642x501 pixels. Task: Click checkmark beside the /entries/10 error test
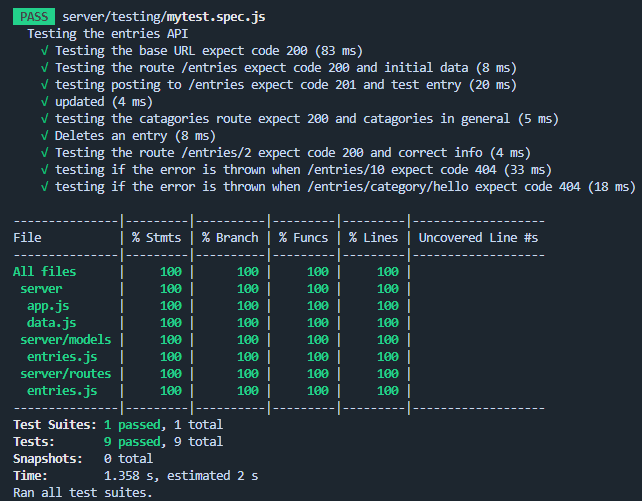[x=46, y=170]
